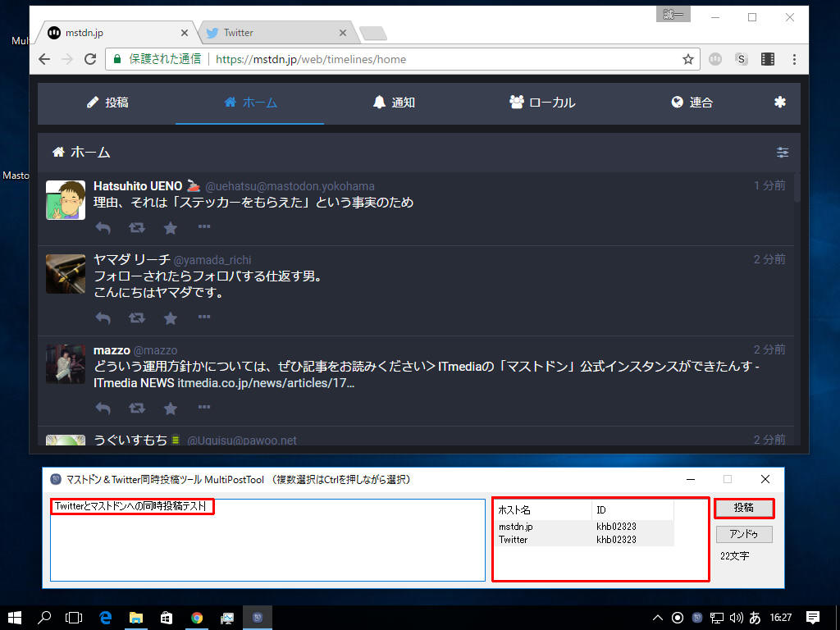This screenshot has height=630, width=840.
Task: Click the Chrome forward arrow
Action: [67, 59]
